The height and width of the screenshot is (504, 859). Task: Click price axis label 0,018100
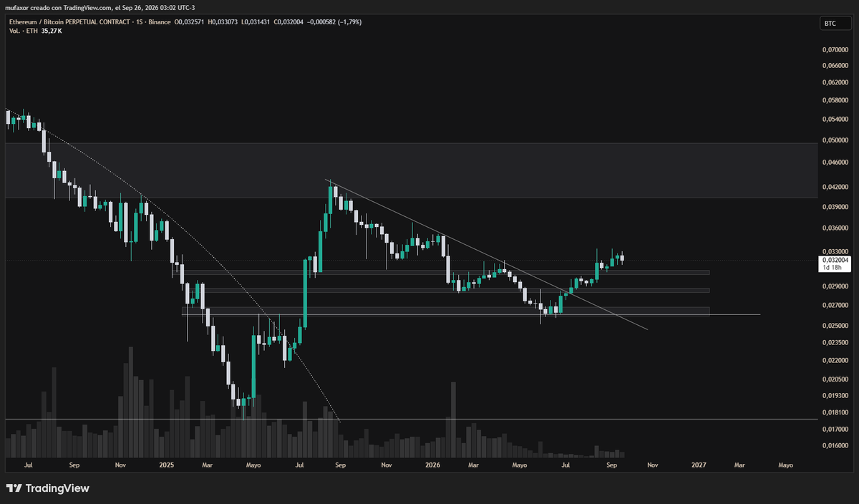pyautogui.click(x=834, y=412)
